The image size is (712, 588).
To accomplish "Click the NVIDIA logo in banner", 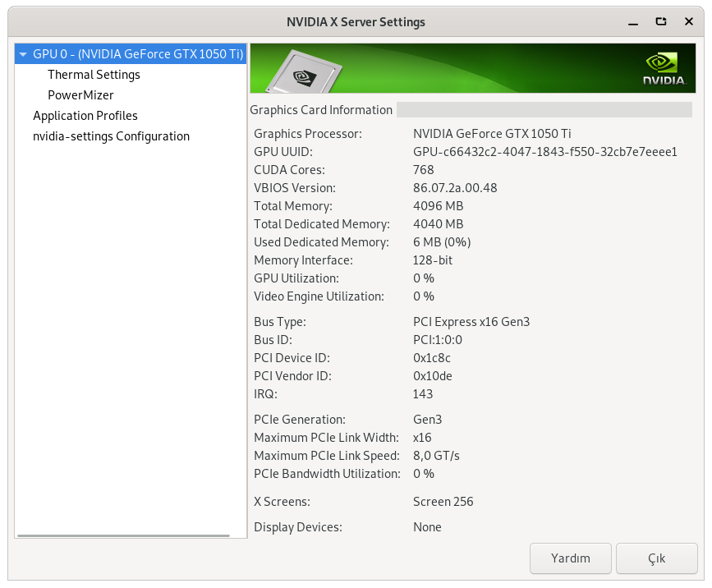I will (x=664, y=68).
